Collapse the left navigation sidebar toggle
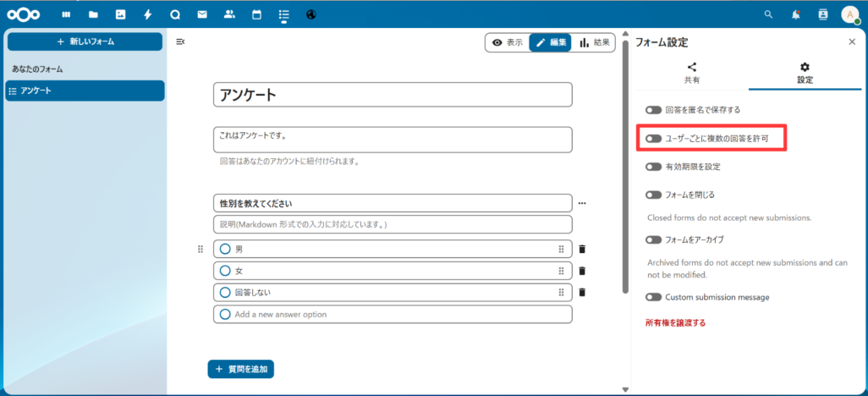 click(180, 41)
